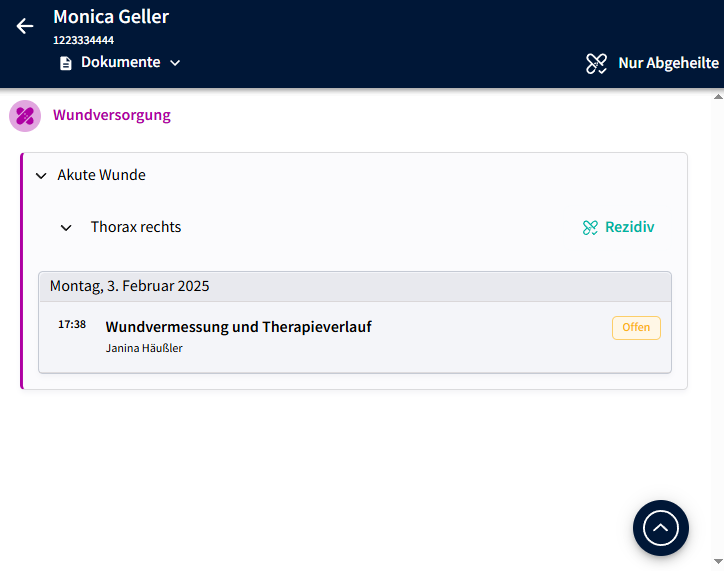This screenshot has width=724, height=571.
Task: Open Wundvermessung und Therapieverlauf entry
Action: [238, 327]
